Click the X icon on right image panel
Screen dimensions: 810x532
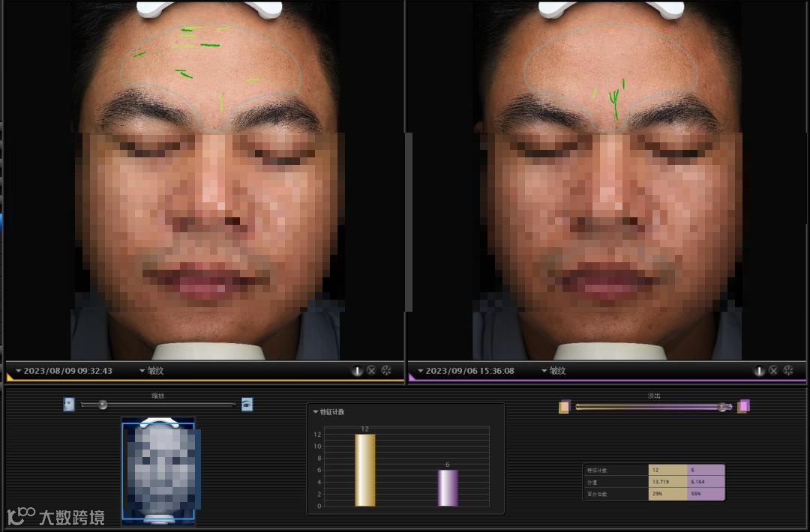coord(773,370)
